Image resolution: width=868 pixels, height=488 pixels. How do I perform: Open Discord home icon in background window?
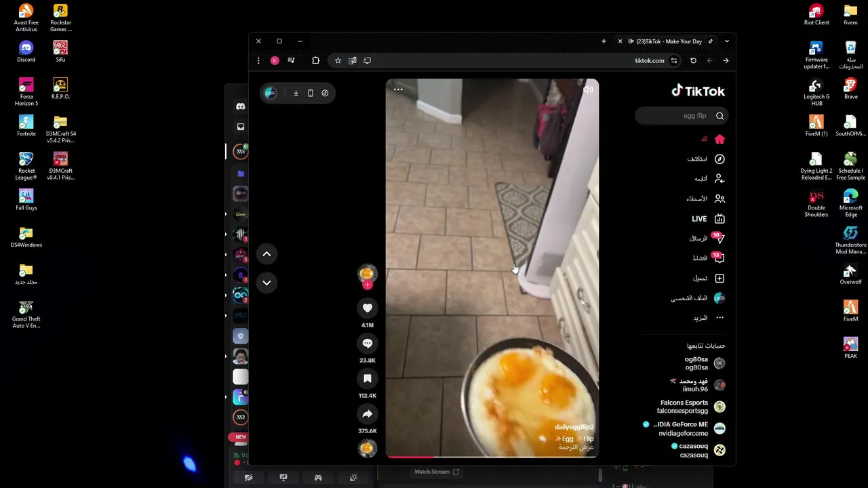pyautogui.click(x=240, y=106)
